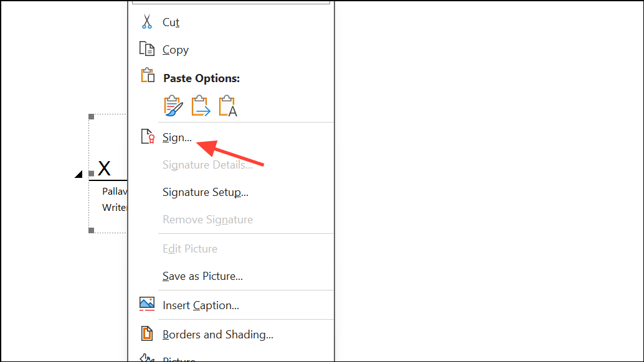Open Borders and Shading options
The height and width of the screenshot is (362, 644).
coord(217,334)
